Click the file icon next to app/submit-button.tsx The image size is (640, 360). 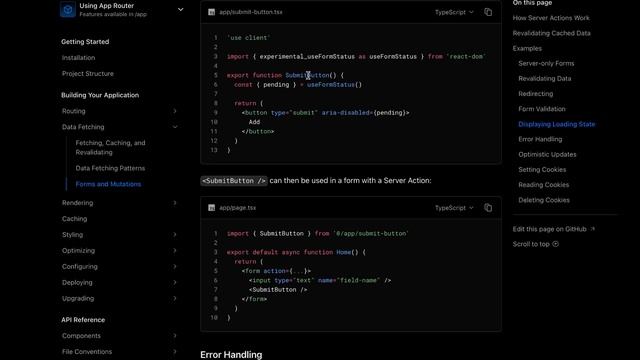211,12
